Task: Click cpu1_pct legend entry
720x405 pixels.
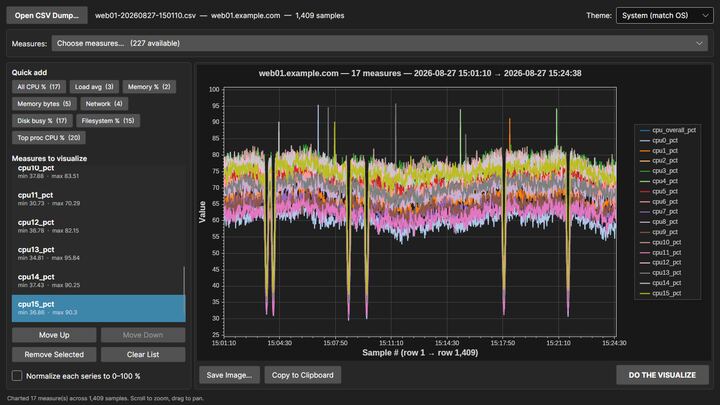Action: coord(659,151)
